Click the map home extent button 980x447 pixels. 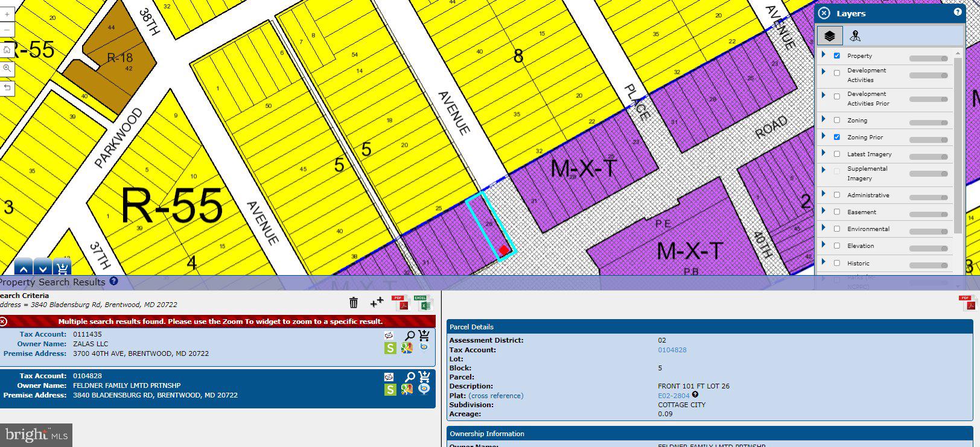(7, 49)
